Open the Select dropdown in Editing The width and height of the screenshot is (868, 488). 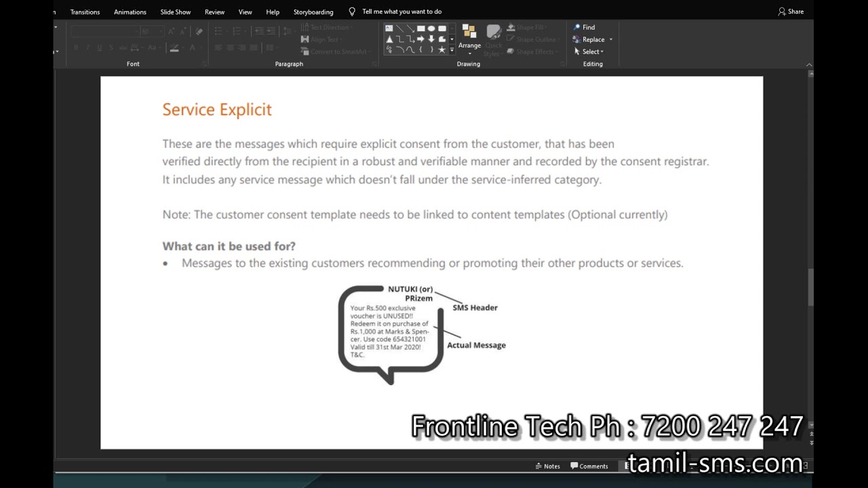(x=589, y=52)
